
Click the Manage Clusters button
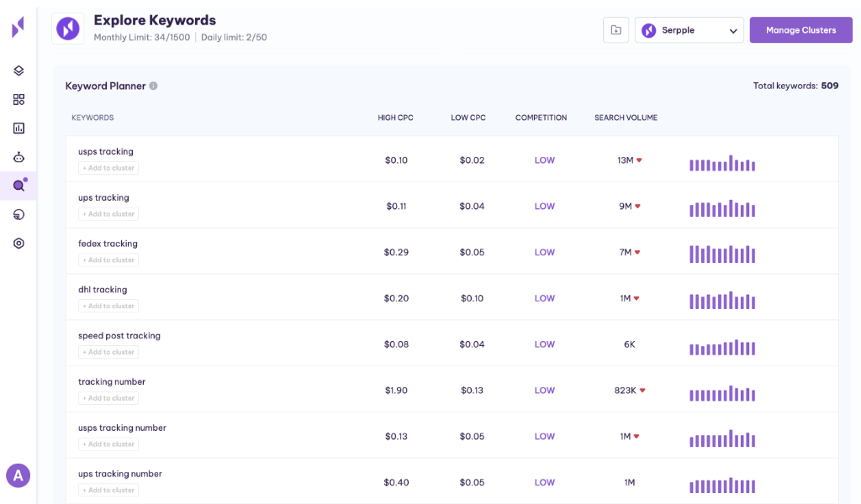point(800,30)
